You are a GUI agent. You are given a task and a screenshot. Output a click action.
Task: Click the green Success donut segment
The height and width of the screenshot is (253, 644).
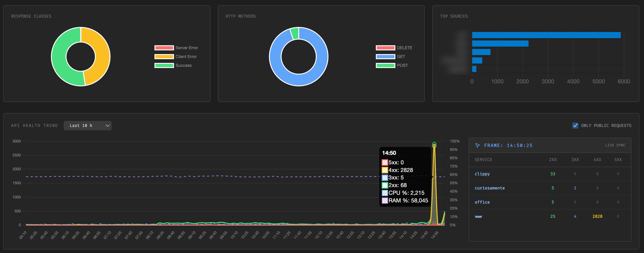[x=59, y=59]
